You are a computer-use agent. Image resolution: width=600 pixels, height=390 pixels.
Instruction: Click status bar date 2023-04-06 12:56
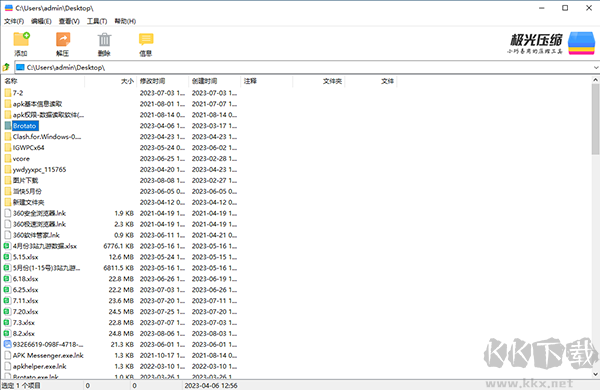tap(211, 385)
